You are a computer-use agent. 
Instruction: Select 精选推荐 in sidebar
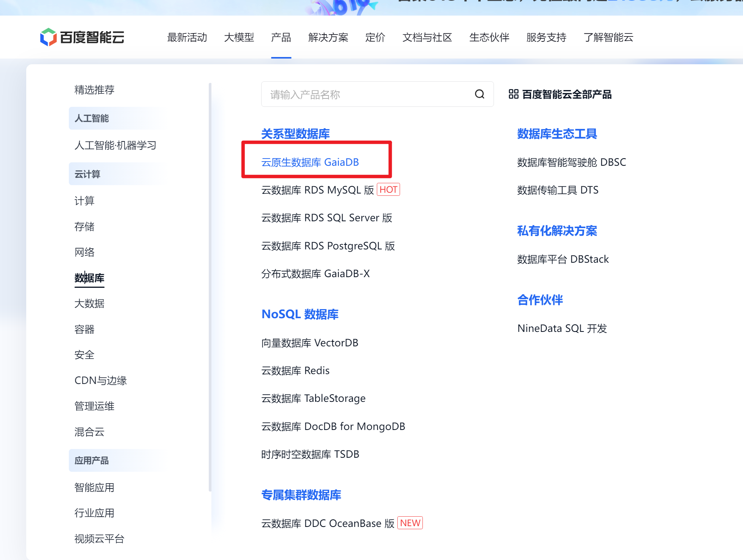[94, 90]
